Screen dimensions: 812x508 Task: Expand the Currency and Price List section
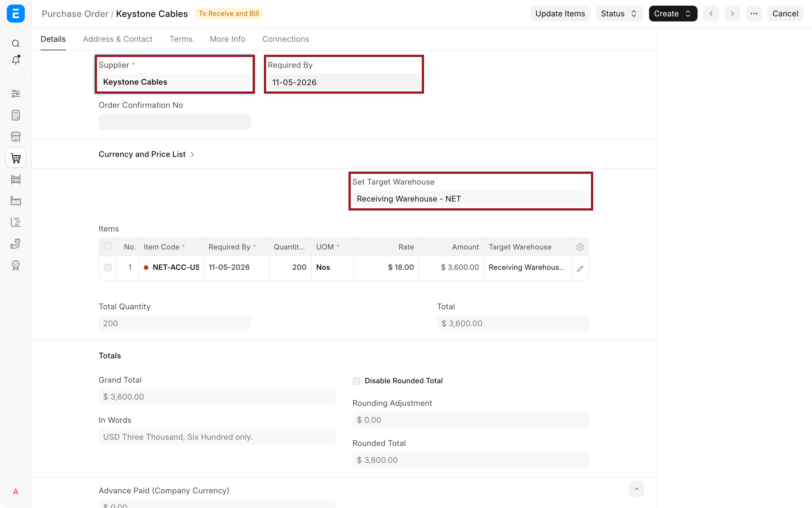(x=146, y=154)
